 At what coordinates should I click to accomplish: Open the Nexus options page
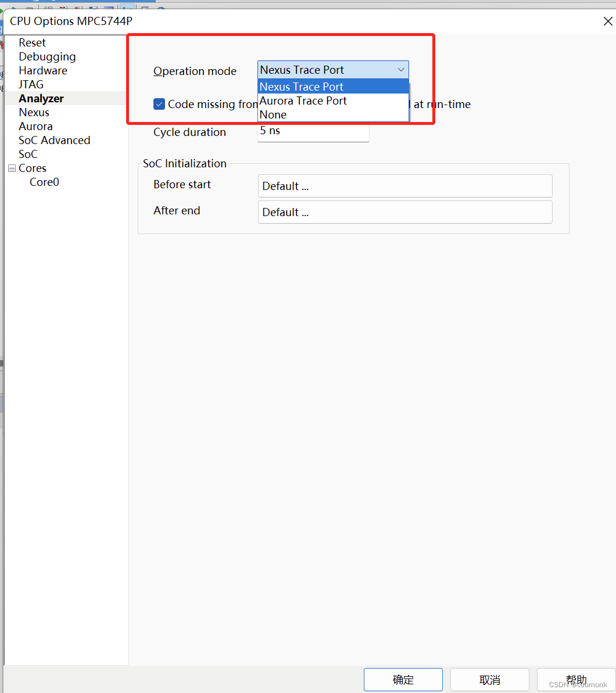coord(34,112)
